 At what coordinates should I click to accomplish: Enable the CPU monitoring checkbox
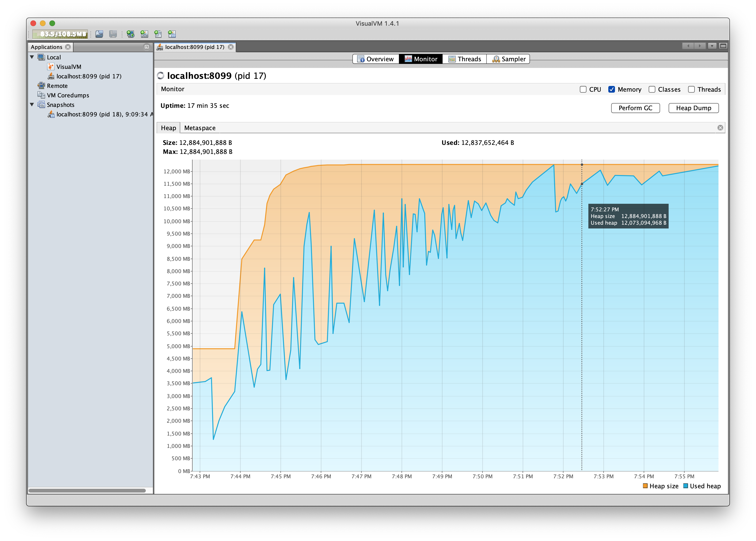click(583, 89)
